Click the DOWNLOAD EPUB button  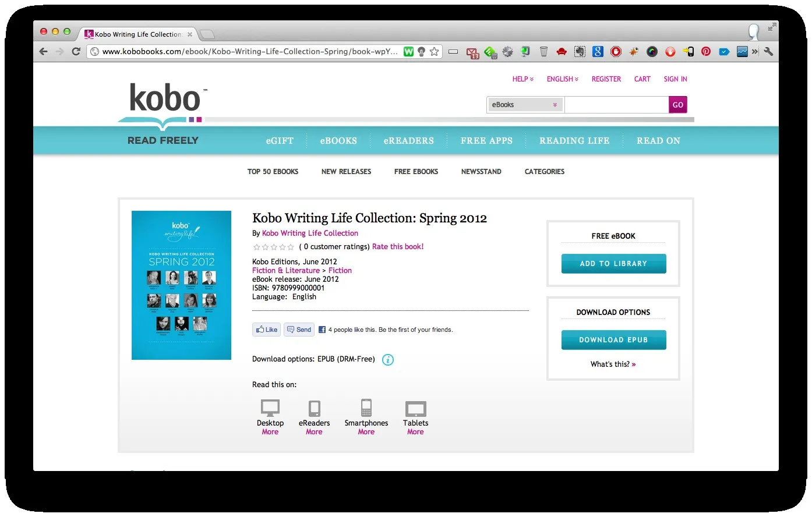pos(613,340)
